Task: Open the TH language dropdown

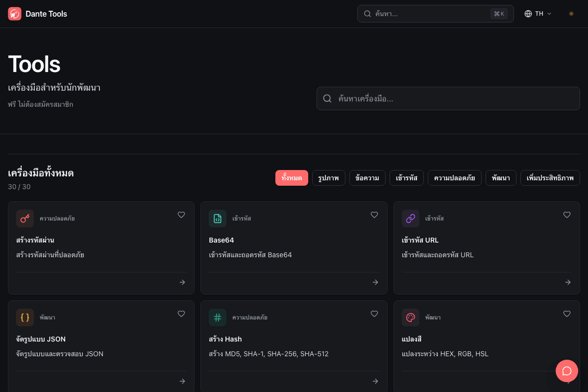Action: point(538,14)
